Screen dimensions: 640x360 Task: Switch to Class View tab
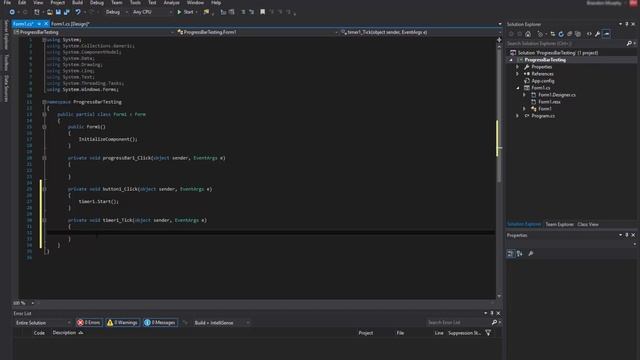click(x=588, y=224)
